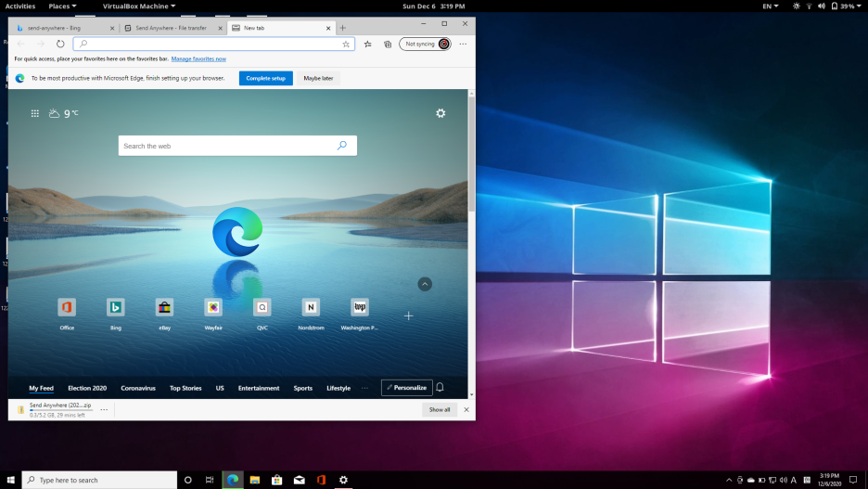Open the Windows Start menu
868x489 pixels.
10,480
